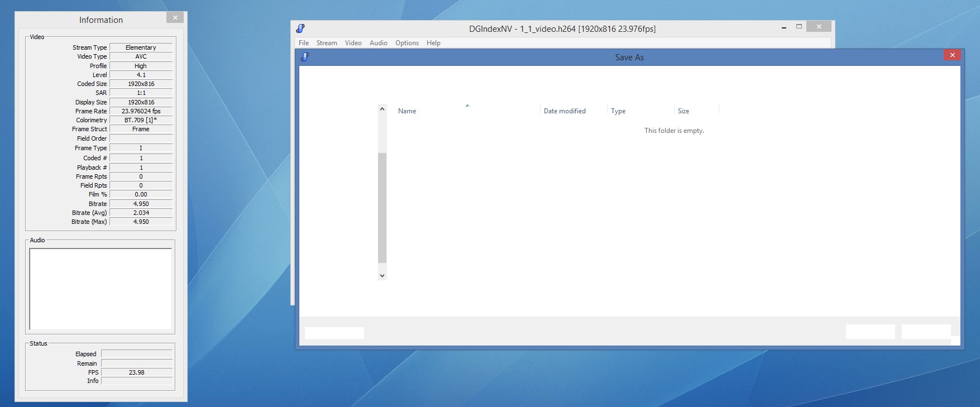Click the Frame Rate value 23.976024 fps

[x=141, y=111]
